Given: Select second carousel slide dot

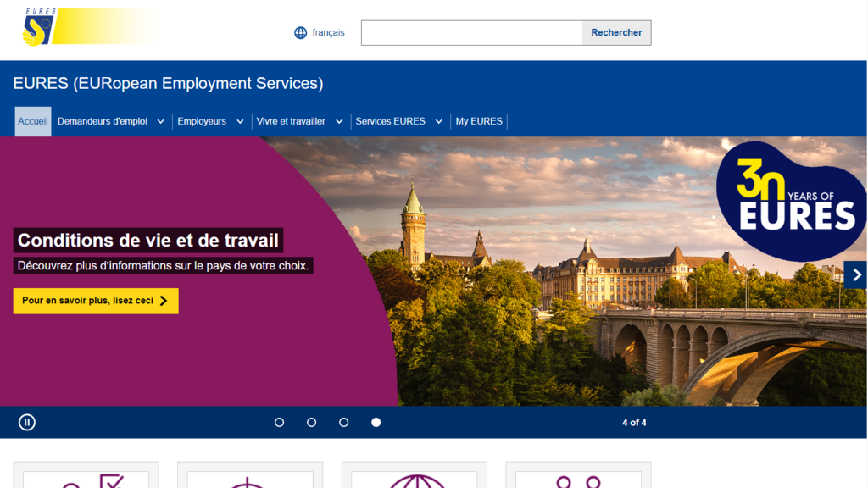Looking at the screenshot, I should [x=312, y=422].
